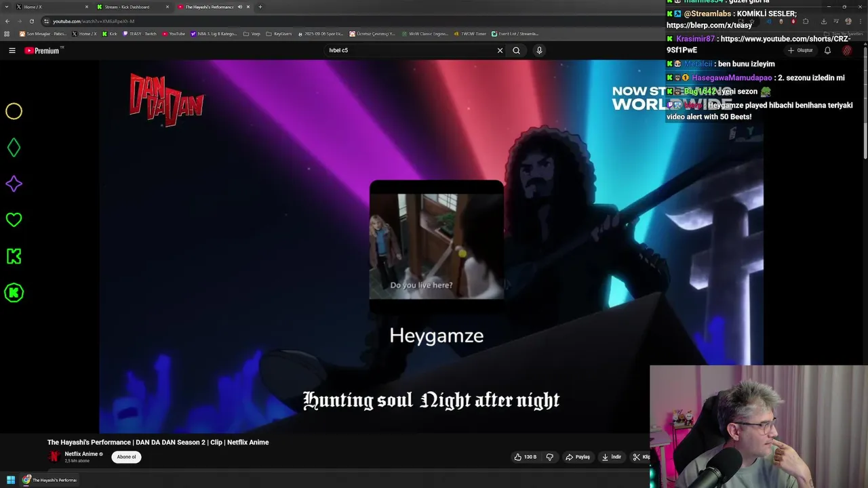This screenshot has height=488, width=868.
Task: Start voice search with microphone icon
Action: [x=539, y=50]
